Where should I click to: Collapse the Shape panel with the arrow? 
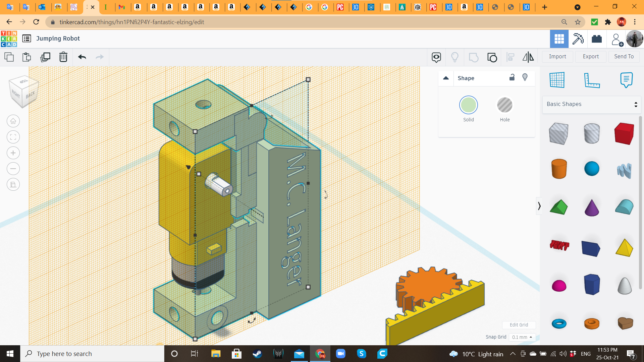click(446, 78)
